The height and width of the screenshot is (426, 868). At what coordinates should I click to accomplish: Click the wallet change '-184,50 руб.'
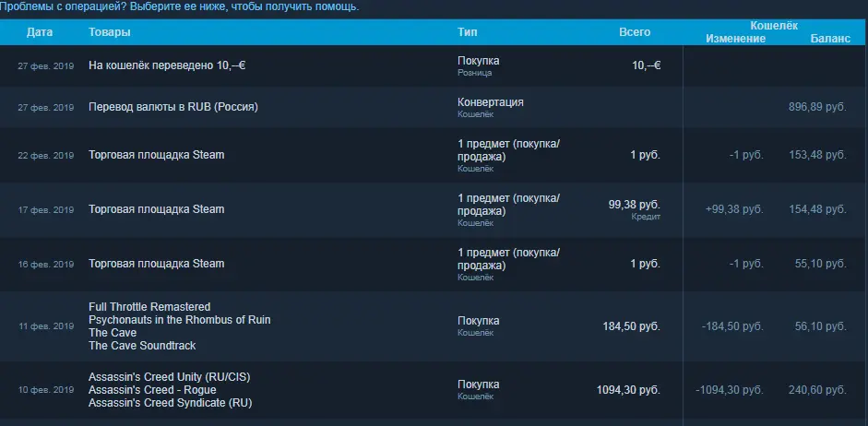[x=732, y=326]
